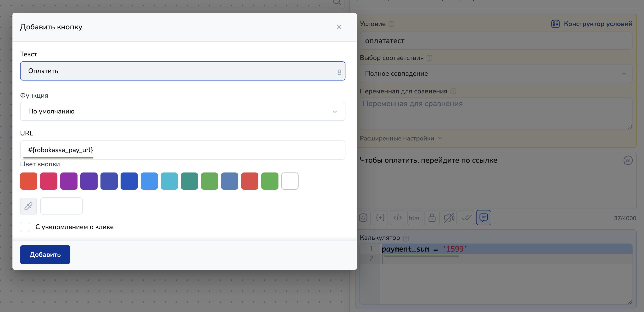644x312 pixels.
Task: Open the Полное совпадение match dropdown
Action: point(495,74)
